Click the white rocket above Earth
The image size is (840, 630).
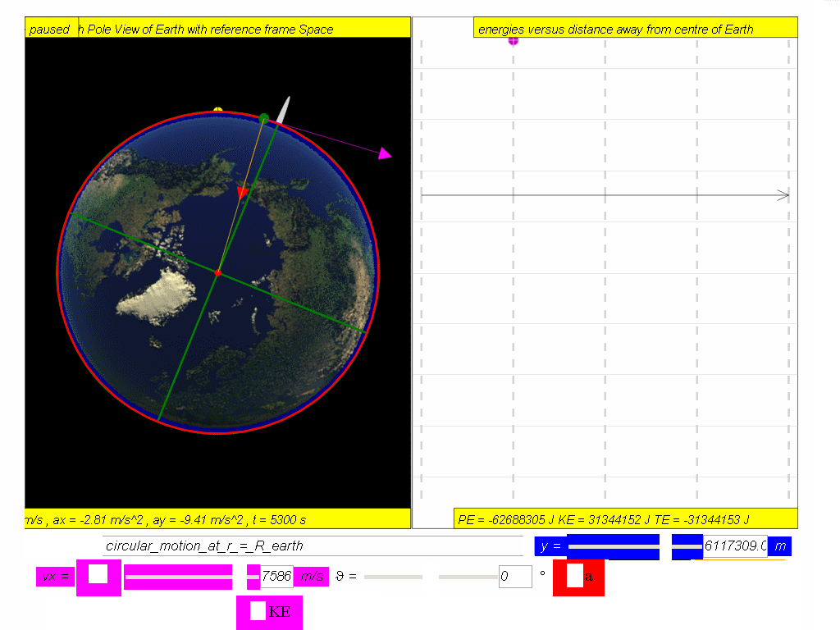click(283, 110)
